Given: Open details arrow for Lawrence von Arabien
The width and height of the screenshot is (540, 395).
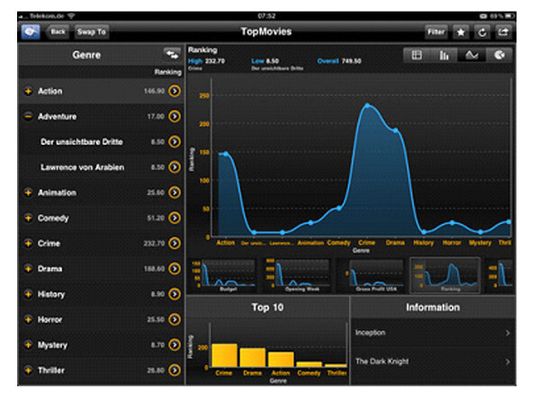Looking at the screenshot, I should click(175, 167).
